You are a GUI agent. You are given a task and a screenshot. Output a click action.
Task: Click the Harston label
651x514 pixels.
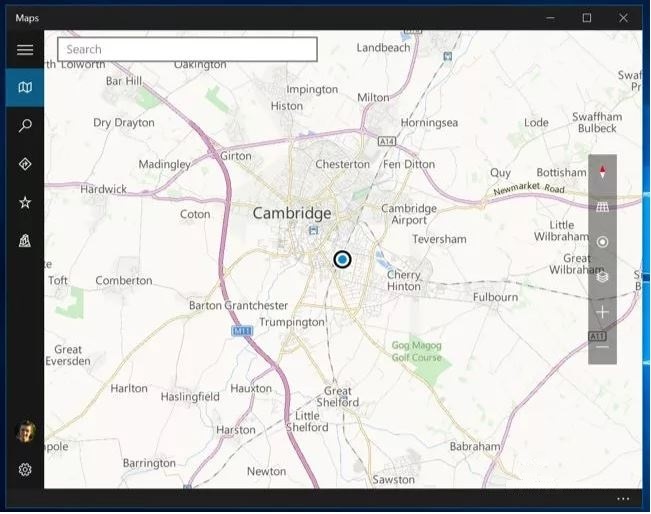(236, 430)
